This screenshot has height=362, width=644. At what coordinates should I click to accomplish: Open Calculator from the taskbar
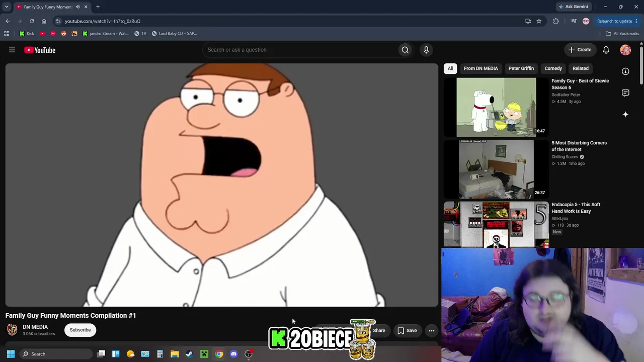click(x=160, y=354)
